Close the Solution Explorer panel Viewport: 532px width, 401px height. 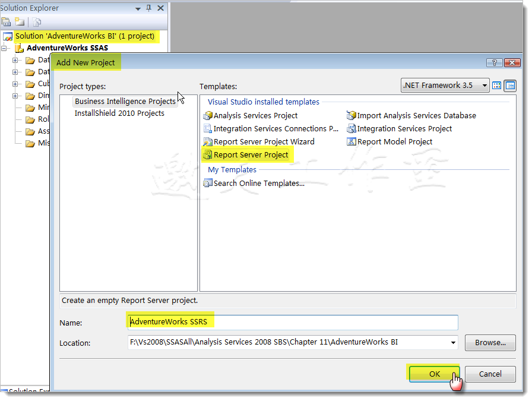pyautogui.click(x=161, y=8)
